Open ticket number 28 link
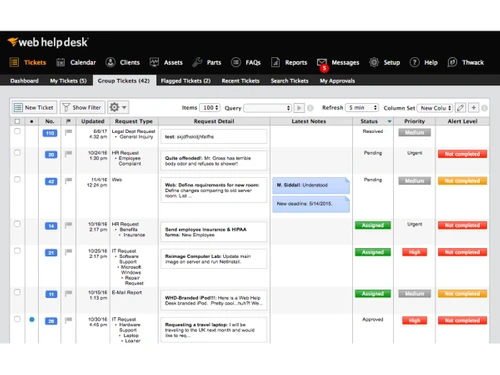500x375 pixels. (51, 321)
